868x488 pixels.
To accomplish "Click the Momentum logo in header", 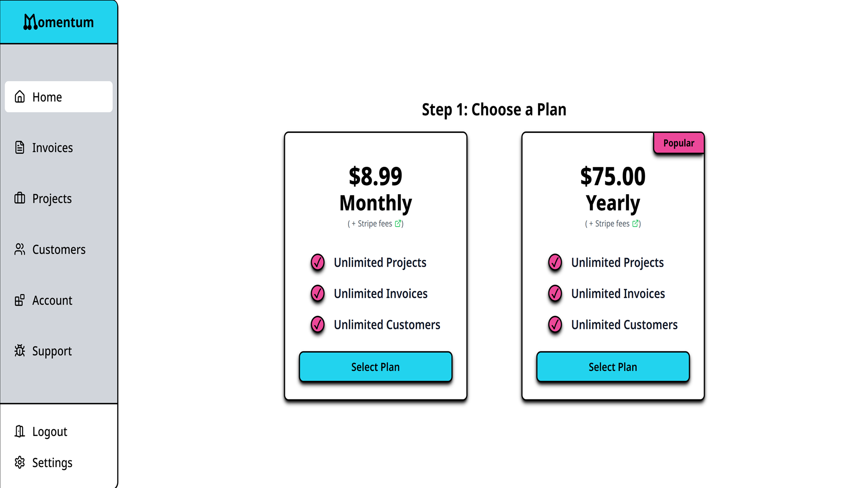I will (x=59, y=22).
